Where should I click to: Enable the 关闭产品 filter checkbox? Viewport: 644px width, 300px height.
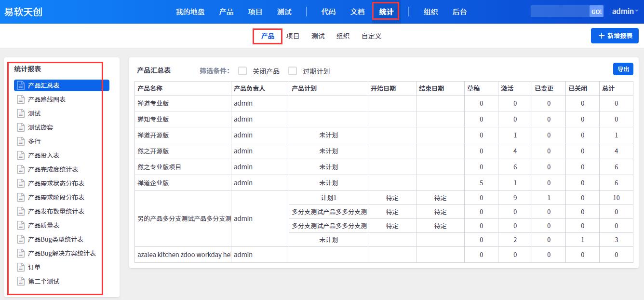point(242,71)
